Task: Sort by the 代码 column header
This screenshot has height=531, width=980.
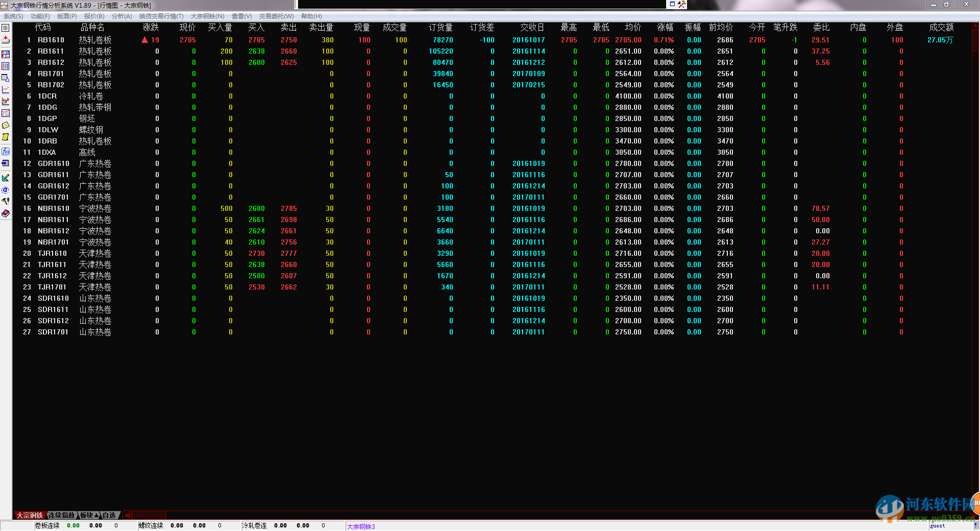Action: (x=43, y=28)
